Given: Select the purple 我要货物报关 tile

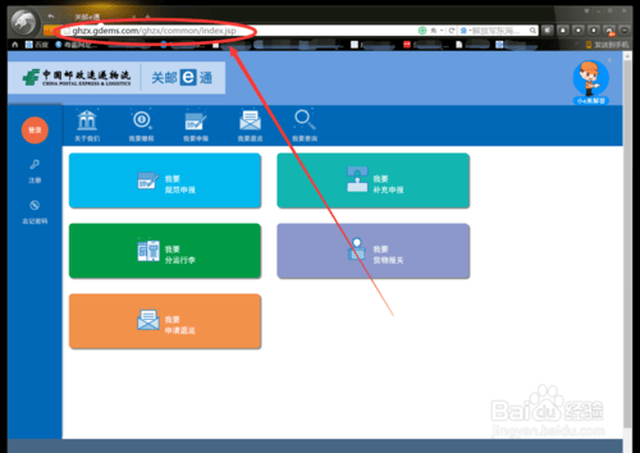Looking at the screenshot, I should pos(373,251).
